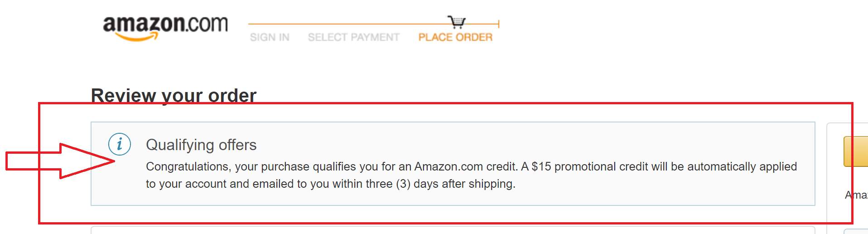Click the red arrow annotation
The width and height of the screenshot is (868, 234).
tap(59, 161)
